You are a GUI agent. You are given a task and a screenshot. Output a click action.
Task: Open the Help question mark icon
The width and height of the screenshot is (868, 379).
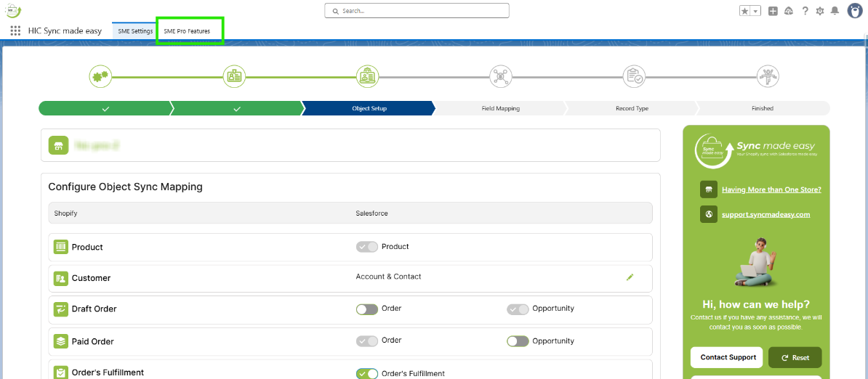(x=805, y=10)
